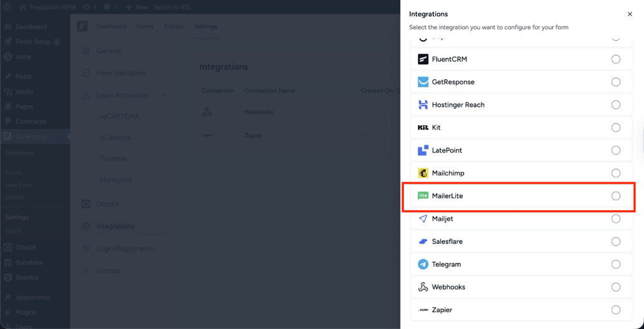The width and height of the screenshot is (644, 329).
Task: Select the Zapier radio button in panel
Action: [x=616, y=309]
